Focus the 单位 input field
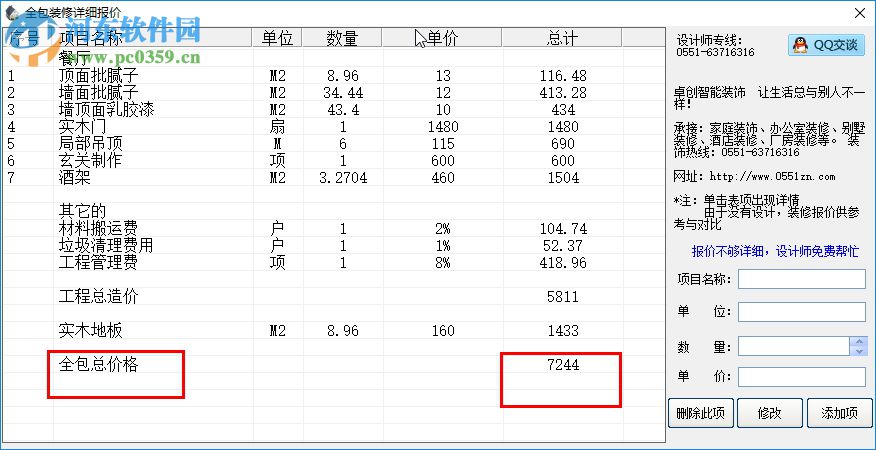 802,312
